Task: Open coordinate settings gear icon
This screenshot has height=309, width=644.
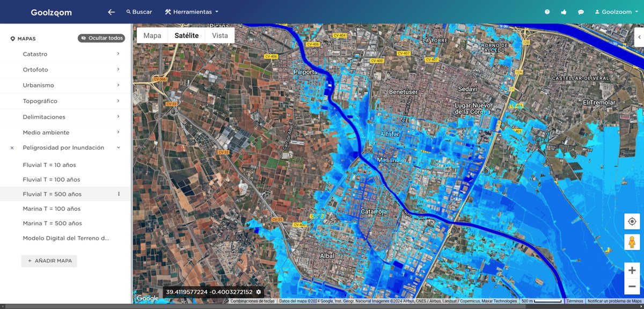Action: [x=259, y=292]
